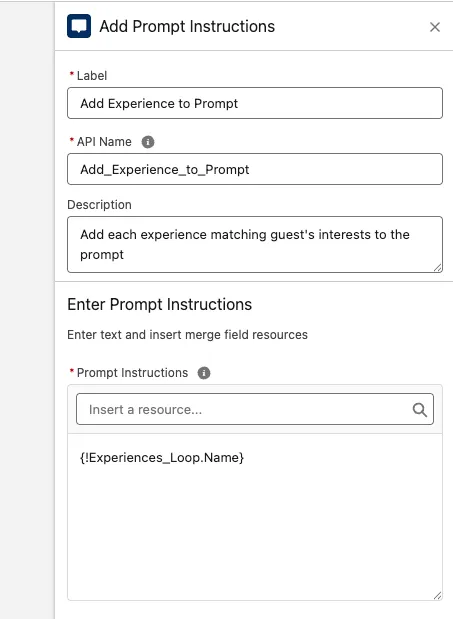
Task: Click the Prompt Instructions textarea resize handle
Action: (438, 596)
